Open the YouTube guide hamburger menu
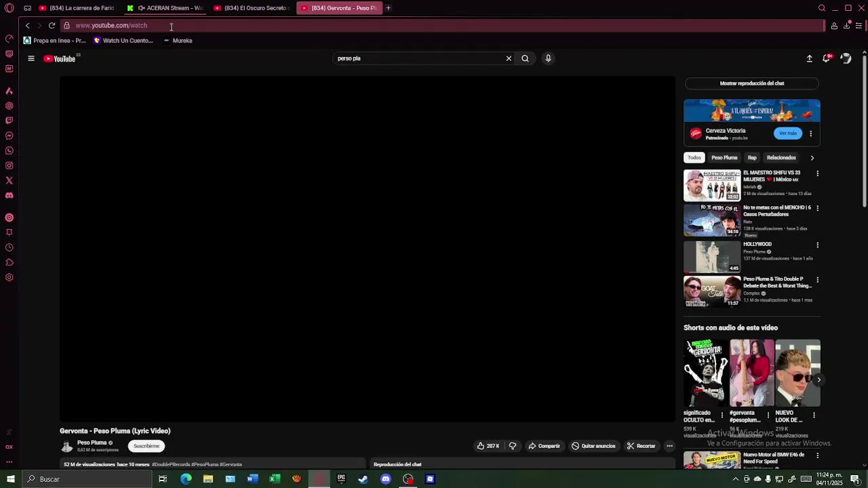This screenshot has height=488, width=868. 31,59
